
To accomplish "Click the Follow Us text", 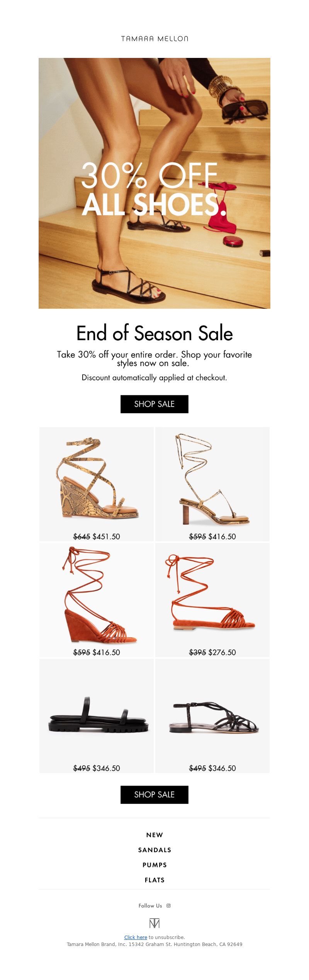I will coord(150,905).
